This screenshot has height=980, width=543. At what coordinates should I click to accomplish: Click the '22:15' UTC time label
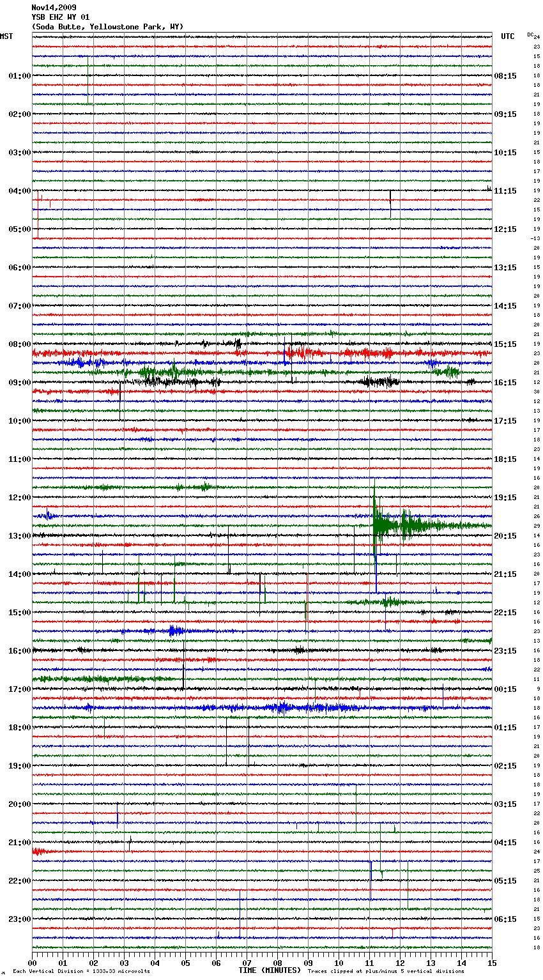[x=505, y=613]
